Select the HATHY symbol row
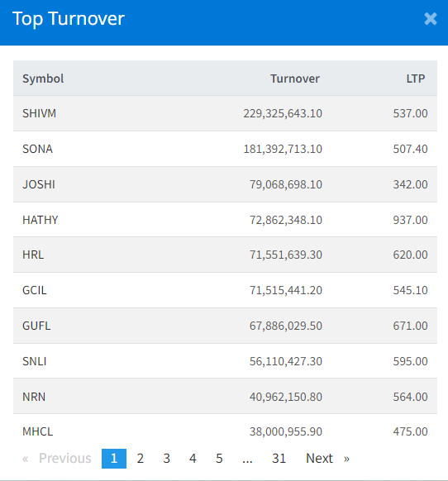The width and height of the screenshot is (448, 481). (x=225, y=220)
